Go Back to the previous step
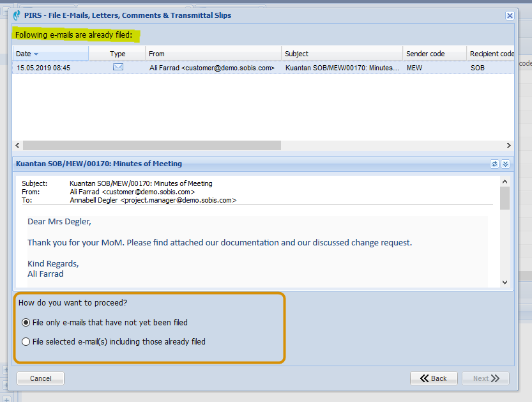The image size is (532, 402). pos(433,378)
